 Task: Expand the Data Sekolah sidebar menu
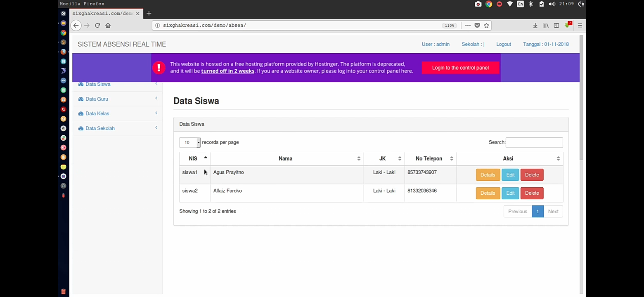coord(100,128)
